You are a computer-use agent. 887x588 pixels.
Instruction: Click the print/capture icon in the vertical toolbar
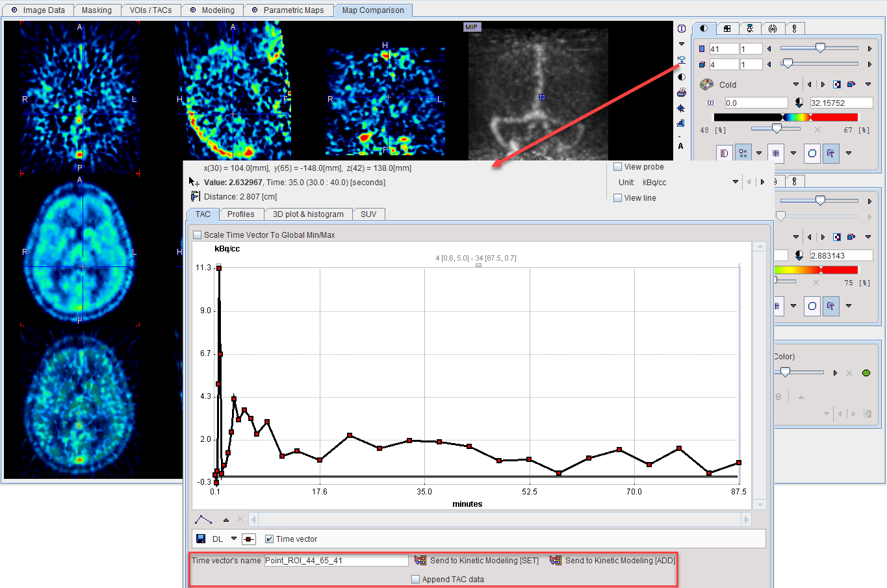click(681, 93)
